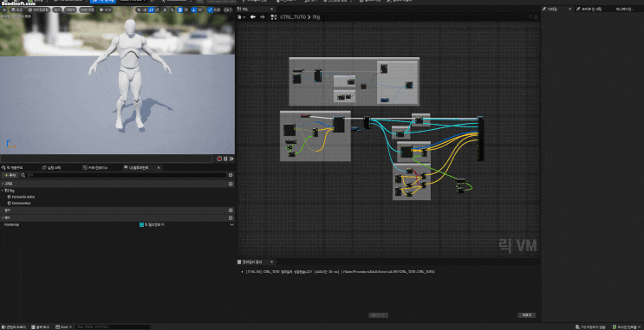
Task: Toggle rotation snapping in viewport toolbar
Action: tap(194, 10)
